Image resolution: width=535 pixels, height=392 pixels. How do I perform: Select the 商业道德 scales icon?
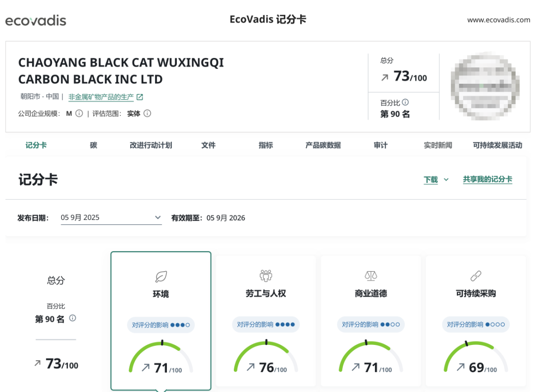(371, 276)
